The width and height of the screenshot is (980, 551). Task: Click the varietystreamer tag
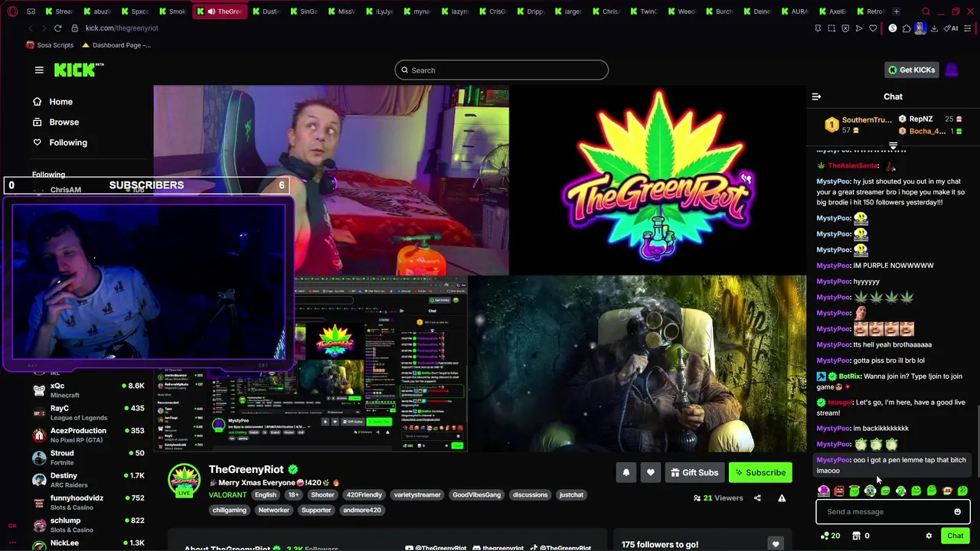pyautogui.click(x=417, y=495)
